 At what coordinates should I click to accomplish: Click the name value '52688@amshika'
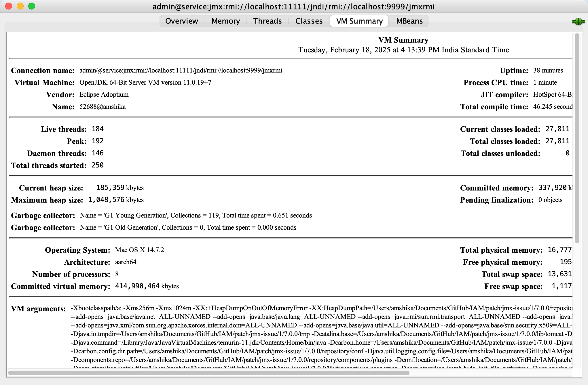[x=103, y=107]
